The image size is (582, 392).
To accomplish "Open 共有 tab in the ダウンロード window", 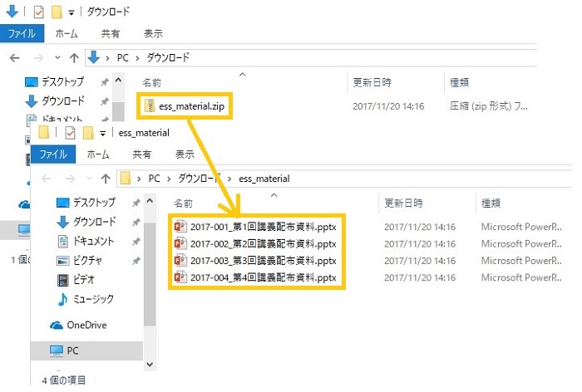I will pos(110,34).
